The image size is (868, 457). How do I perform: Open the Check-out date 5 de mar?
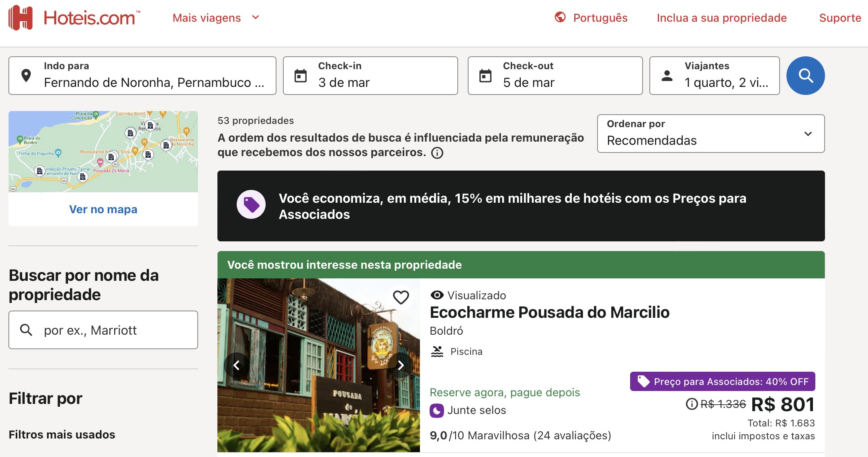(x=555, y=76)
